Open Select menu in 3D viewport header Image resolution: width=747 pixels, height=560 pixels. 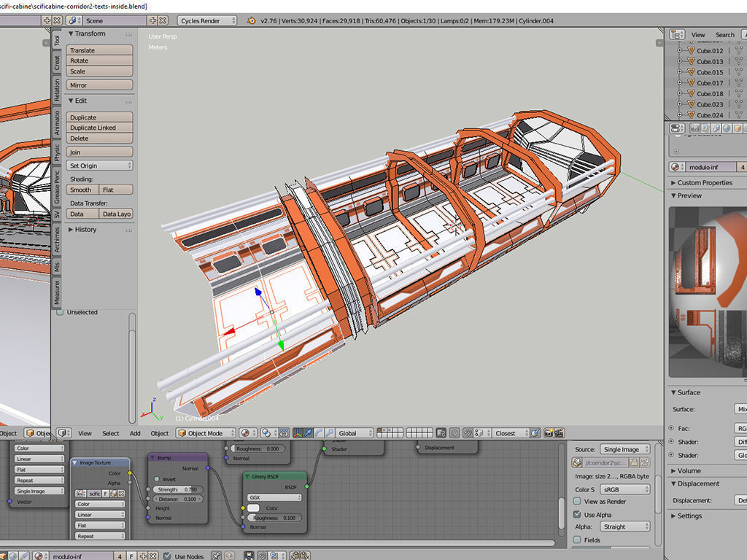(x=111, y=433)
